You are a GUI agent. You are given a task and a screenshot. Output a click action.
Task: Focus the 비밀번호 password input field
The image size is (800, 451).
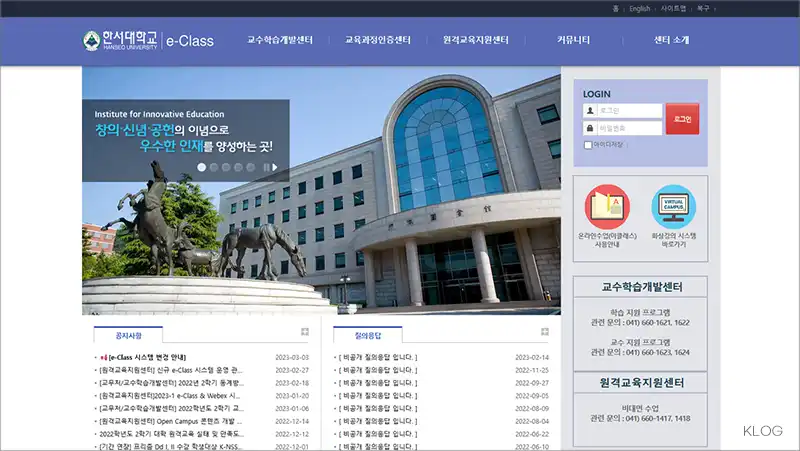point(629,128)
